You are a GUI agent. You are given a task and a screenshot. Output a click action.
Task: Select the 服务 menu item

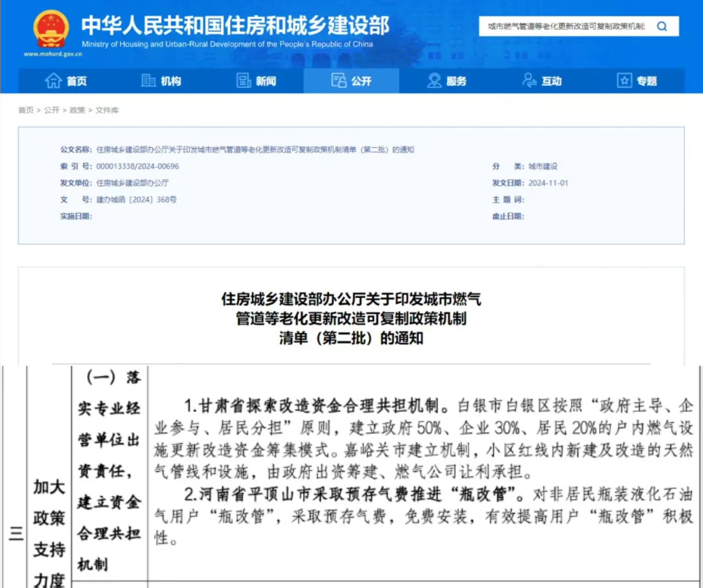456,81
